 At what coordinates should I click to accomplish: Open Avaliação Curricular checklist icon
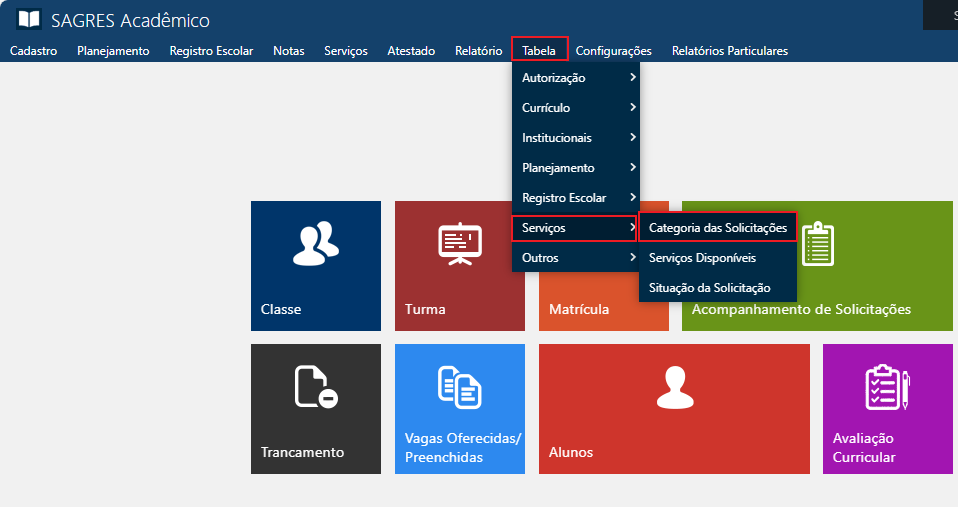pyautogui.click(x=886, y=387)
